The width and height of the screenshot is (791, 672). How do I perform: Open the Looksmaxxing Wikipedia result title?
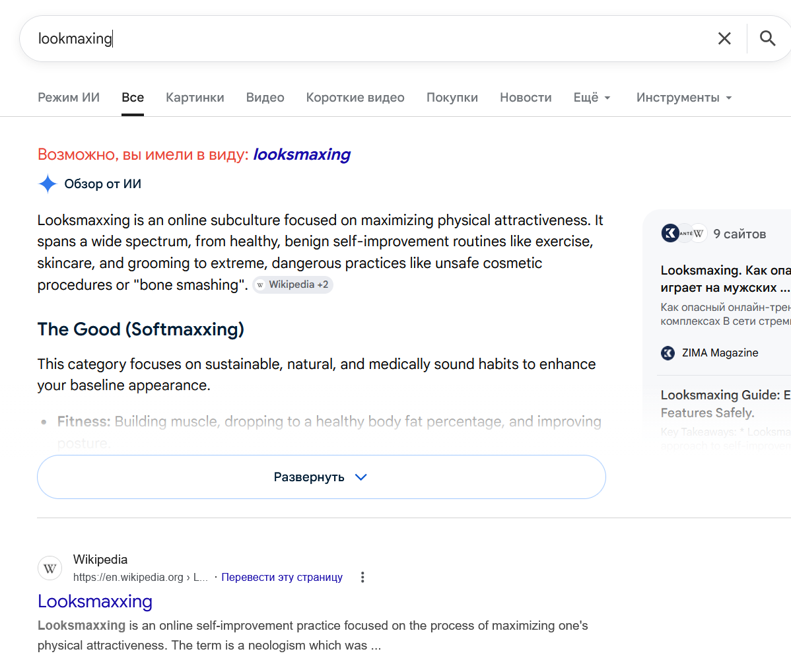[x=95, y=601]
